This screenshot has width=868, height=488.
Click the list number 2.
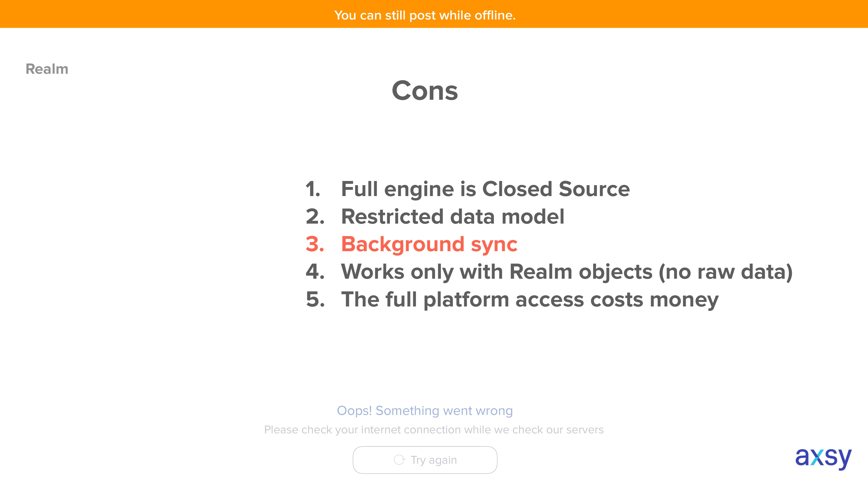click(x=315, y=216)
